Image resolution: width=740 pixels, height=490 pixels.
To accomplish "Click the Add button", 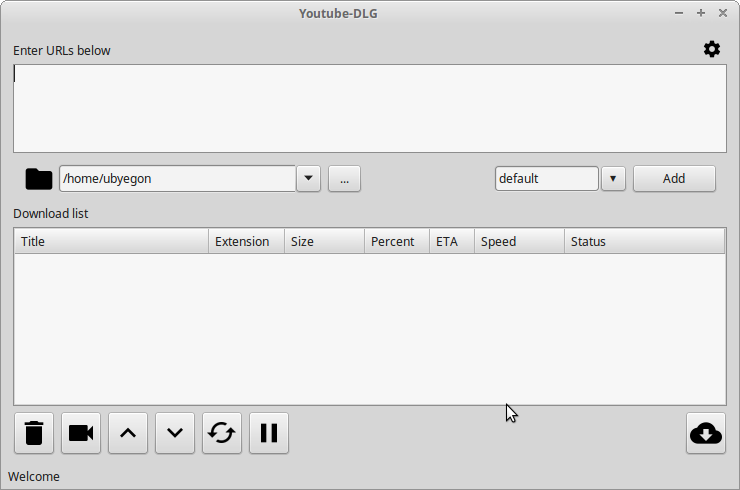I will click(x=674, y=178).
